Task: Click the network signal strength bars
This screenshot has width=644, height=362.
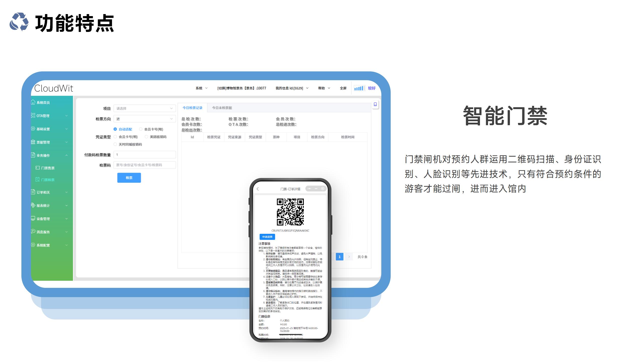Action: pyautogui.click(x=359, y=88)
